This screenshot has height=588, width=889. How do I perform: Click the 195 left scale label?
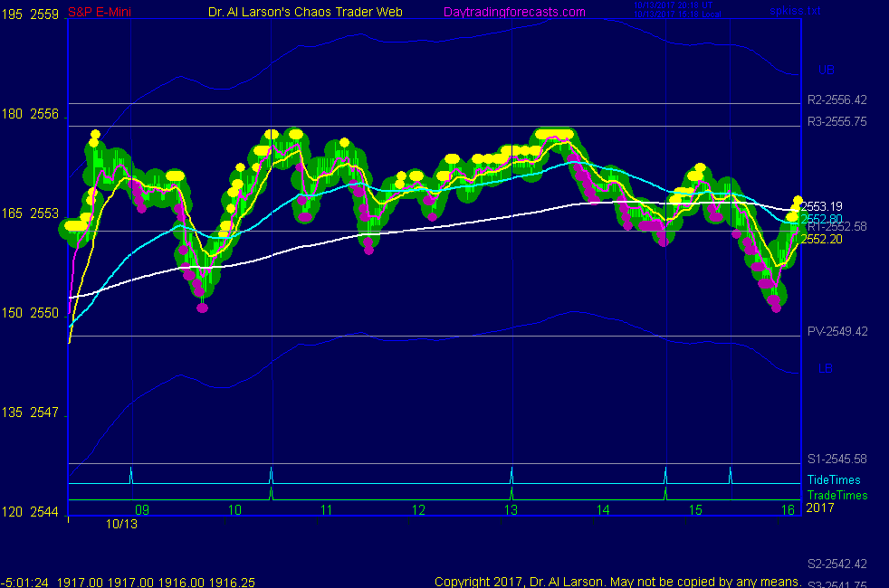point(12,14)
